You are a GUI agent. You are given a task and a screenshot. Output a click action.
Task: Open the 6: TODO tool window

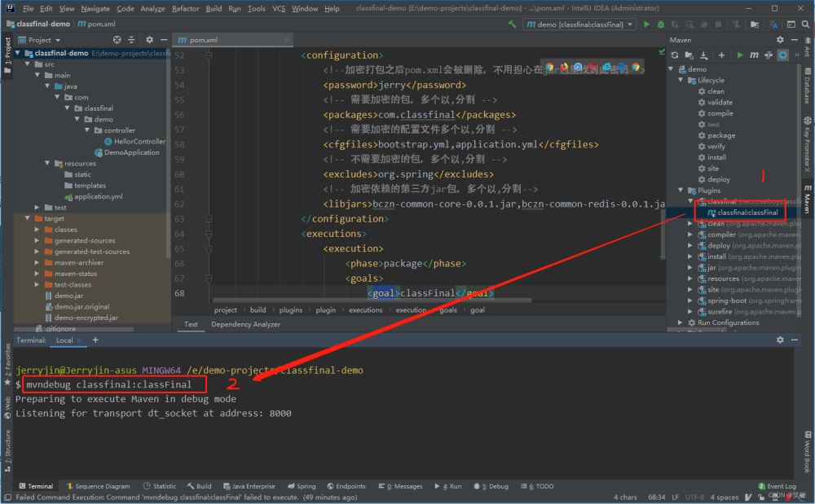pos(537,486)
